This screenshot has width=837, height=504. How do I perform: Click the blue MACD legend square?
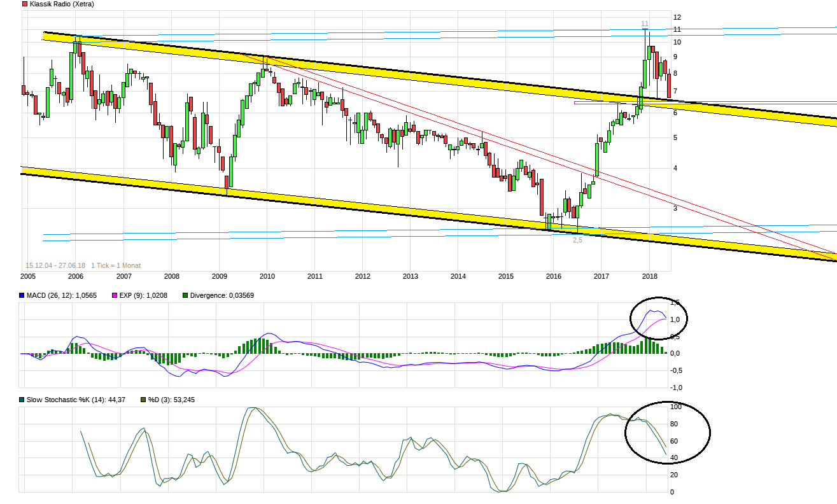coord(23,295)
